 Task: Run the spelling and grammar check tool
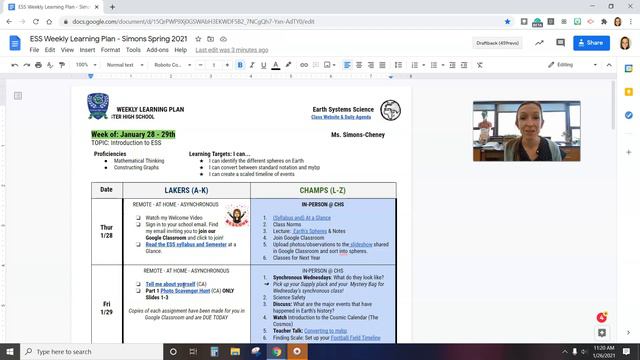click(50, 65)
